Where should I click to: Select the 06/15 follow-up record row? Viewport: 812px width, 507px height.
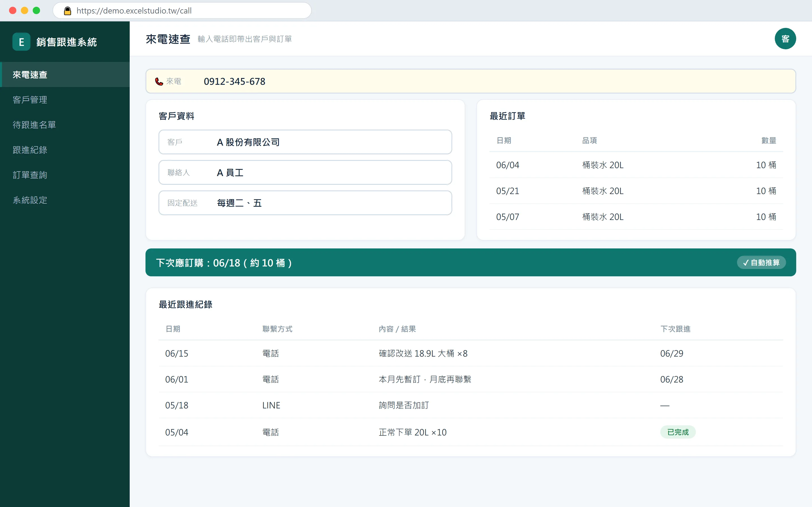pyautogui.click(x=470, y=353)
